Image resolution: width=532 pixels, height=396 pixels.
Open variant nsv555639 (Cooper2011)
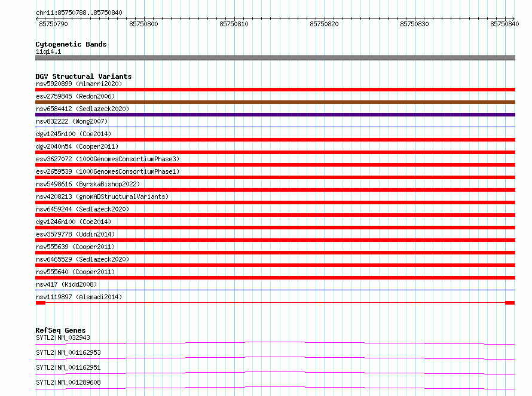pos(75,247)
